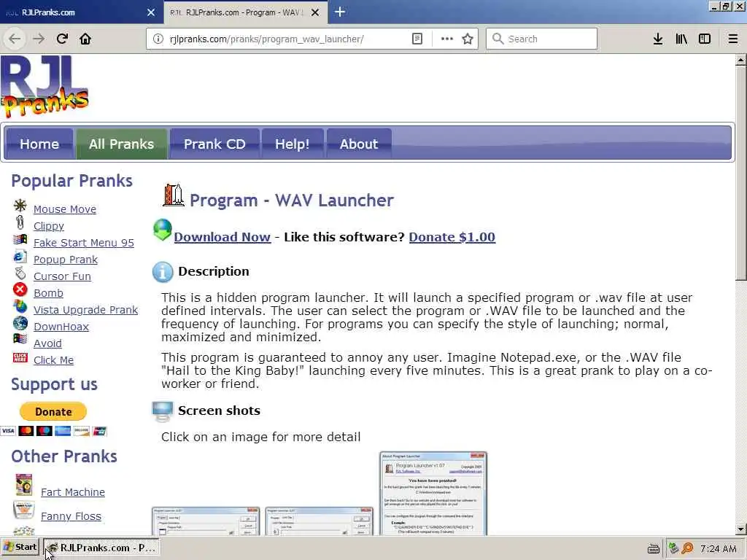Open the Fake Start Menu 95 link
Screen dimensions: 747x560
(x=84, y=243)
